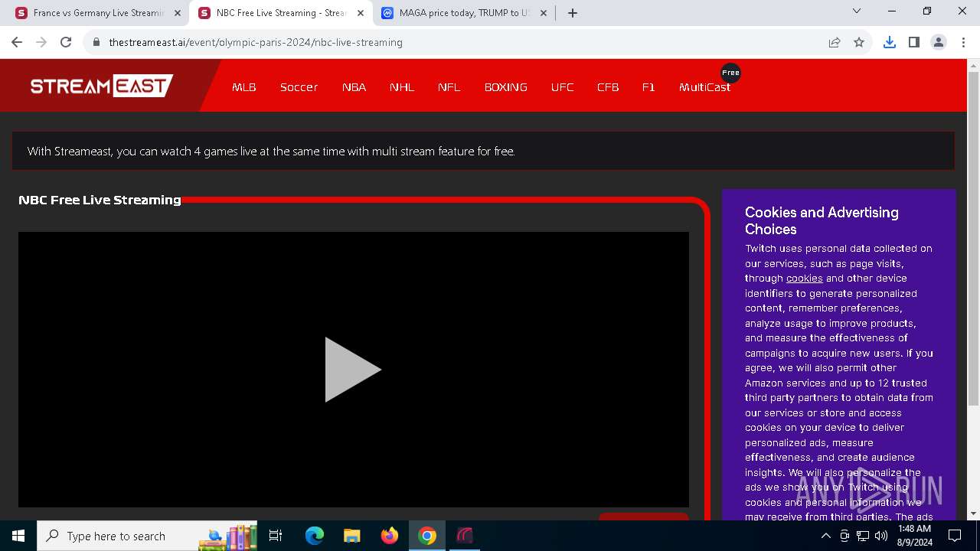The image size is (980, 551).
Task: Go back to the previous page
Action: click(x=17, y=42)
